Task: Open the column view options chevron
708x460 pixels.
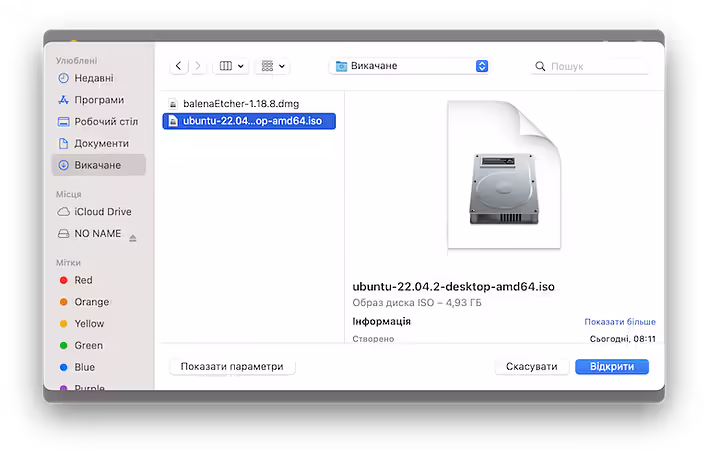Action: click(241, 66)
